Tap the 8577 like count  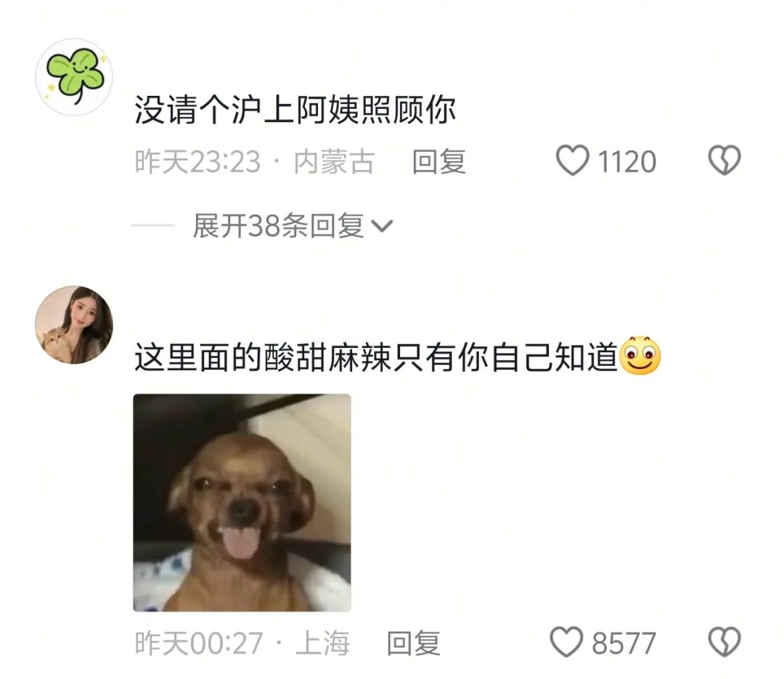point(624,643)
